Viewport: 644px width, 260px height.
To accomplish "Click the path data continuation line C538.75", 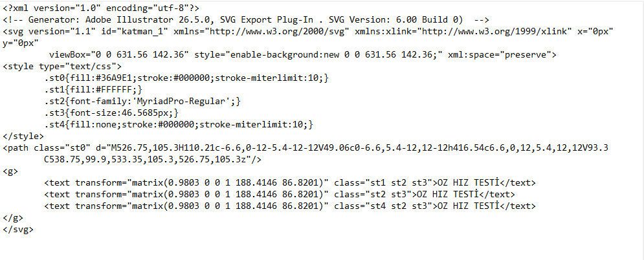I will coord(152,160).
